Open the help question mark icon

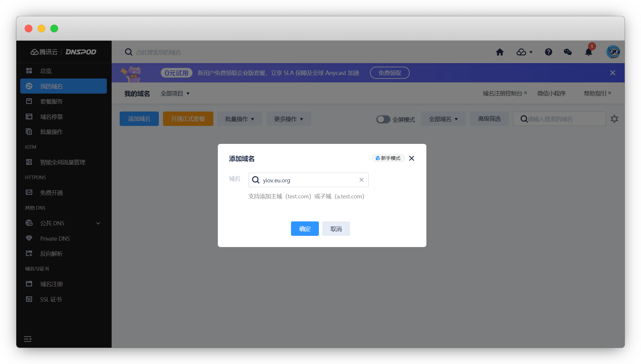[x=548, y=52]
